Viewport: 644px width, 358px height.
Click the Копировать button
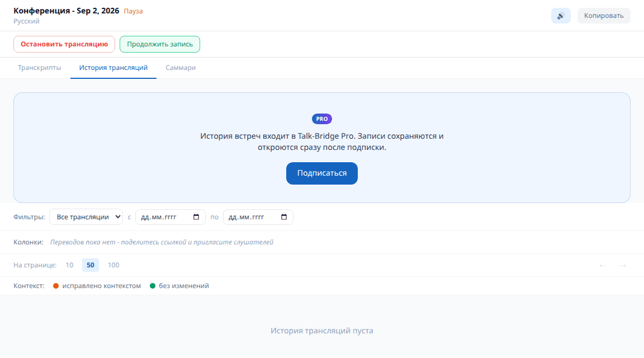pyautogui.click(x=604, y=16)
